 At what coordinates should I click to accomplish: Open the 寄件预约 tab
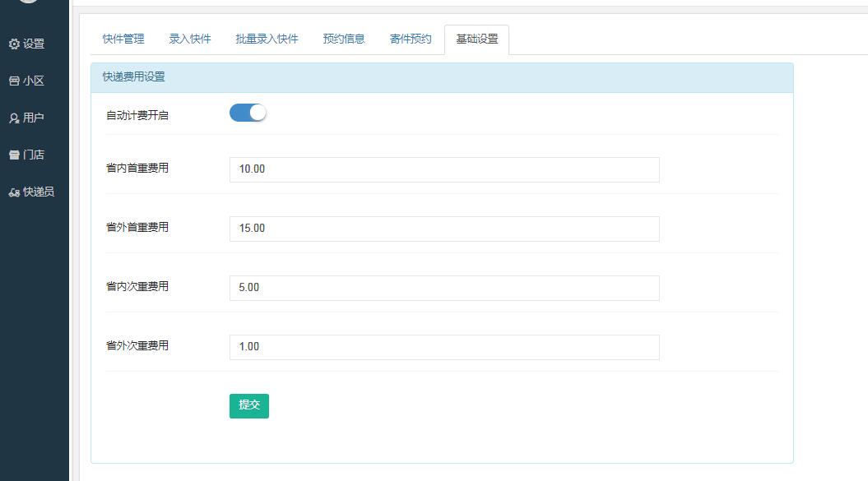(x=410, y=38)
